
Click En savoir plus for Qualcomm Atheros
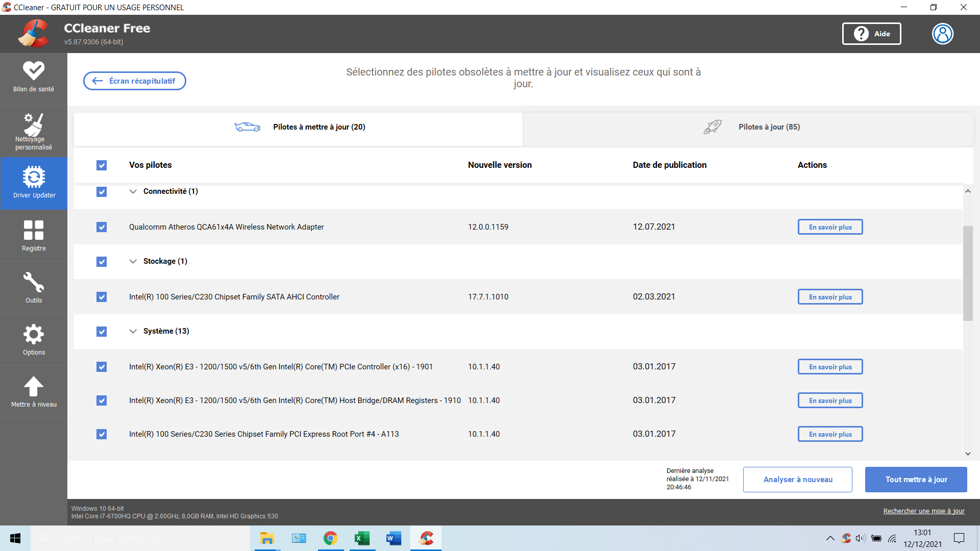[x=830, y=227]
